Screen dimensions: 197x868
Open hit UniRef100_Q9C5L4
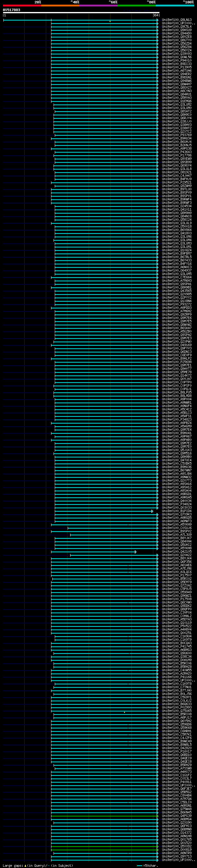pyautogui.click(x=177, y=26)
